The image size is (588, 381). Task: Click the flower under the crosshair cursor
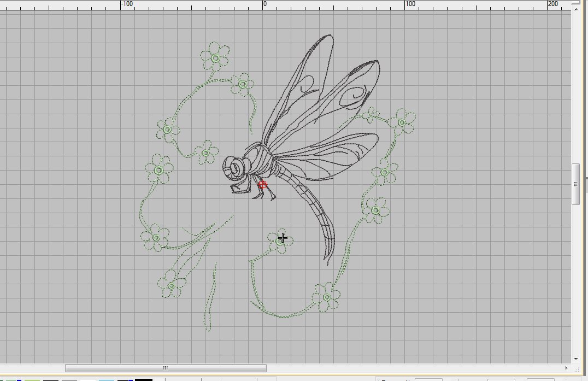[281, 239]
